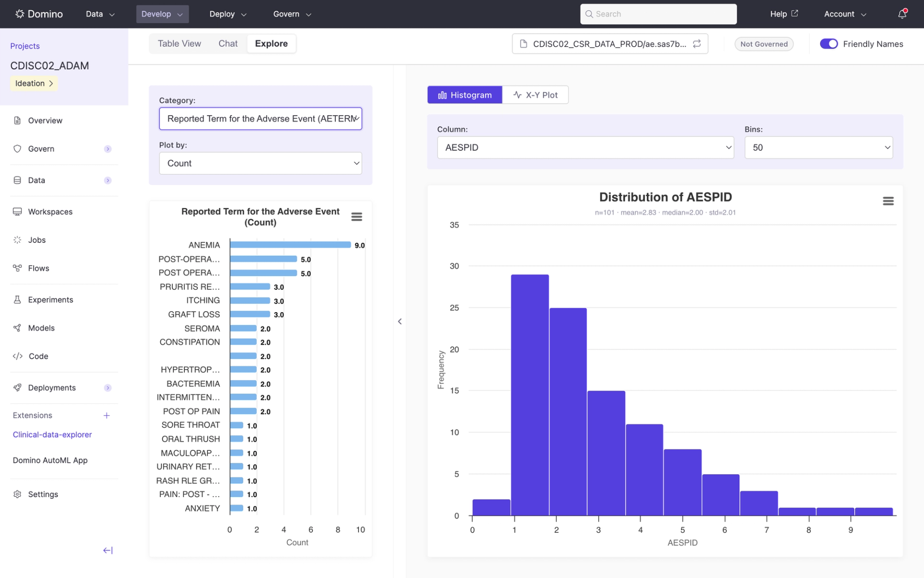Open the Account menu
The width and height of the screenshot is (924, 578).
tap(845, 14)
